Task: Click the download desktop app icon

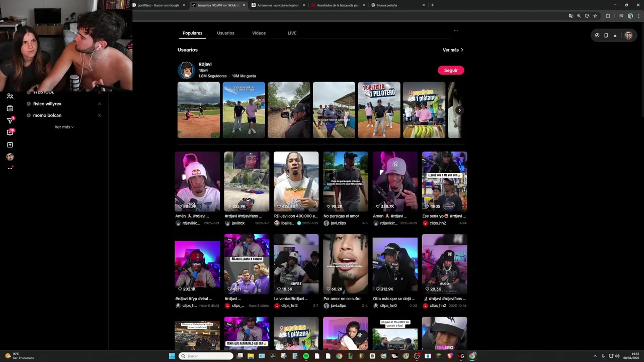Action: (615, 35)
